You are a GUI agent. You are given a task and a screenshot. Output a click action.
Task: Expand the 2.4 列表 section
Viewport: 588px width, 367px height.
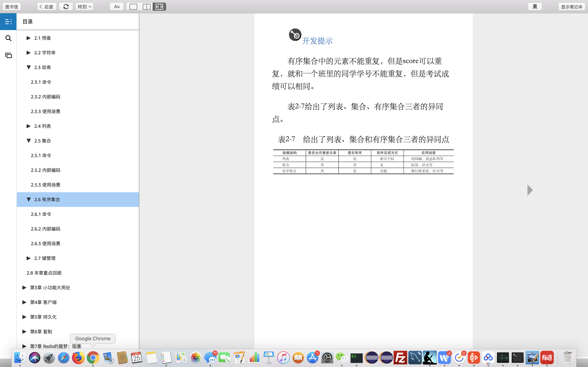(x=28, y=126)
